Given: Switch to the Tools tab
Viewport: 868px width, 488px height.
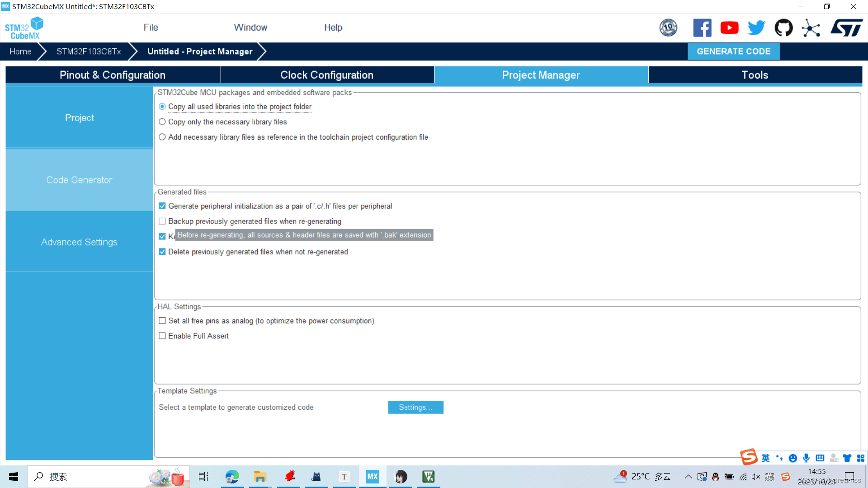Looking at the screenshot, I should click(755, 75).
